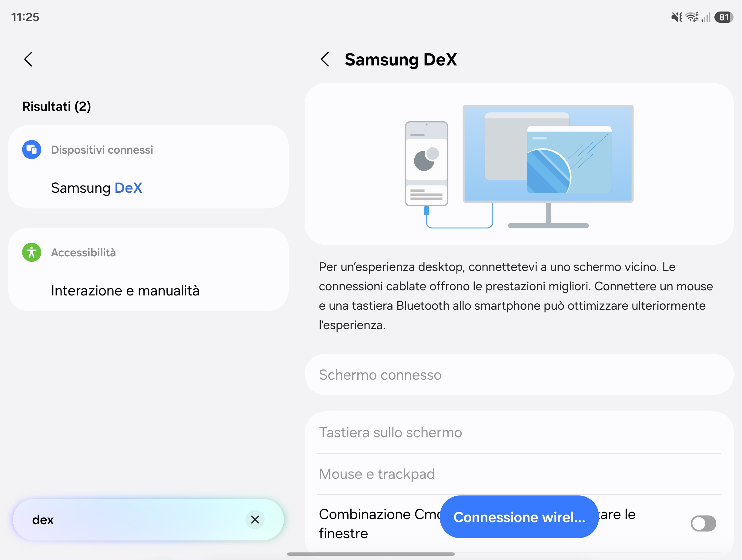Tap the Dispositivi connessi category label

(102, 150)
